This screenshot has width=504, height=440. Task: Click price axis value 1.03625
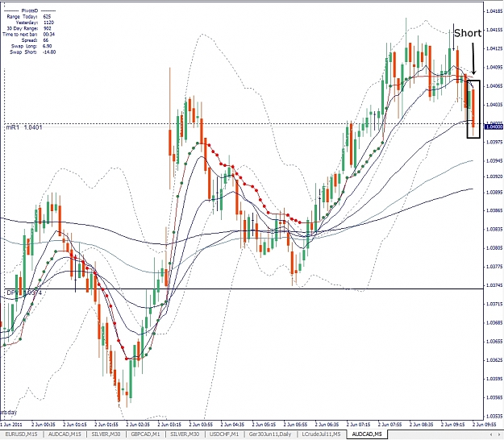(494, 360)
